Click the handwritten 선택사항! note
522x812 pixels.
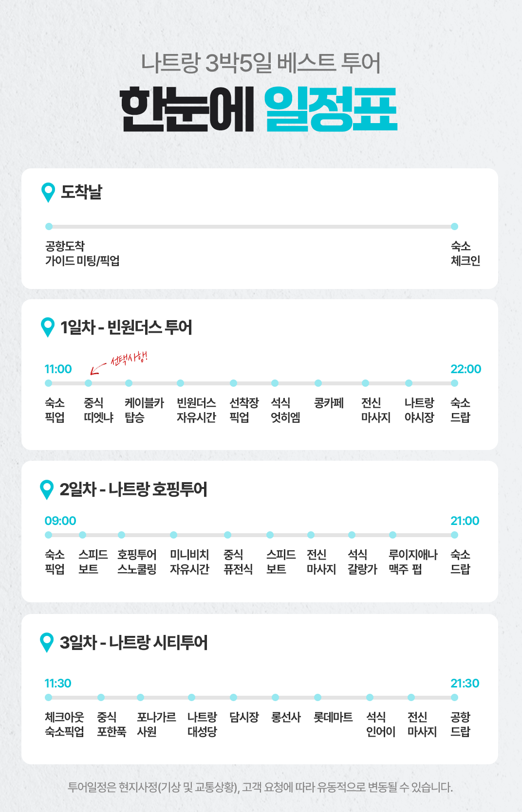point(129,359)
